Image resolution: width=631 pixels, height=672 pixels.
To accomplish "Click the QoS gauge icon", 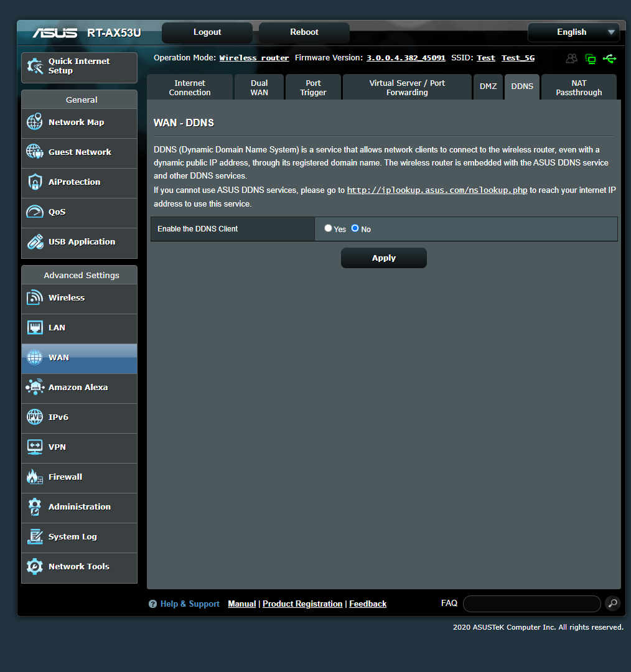I will point(35,212).
